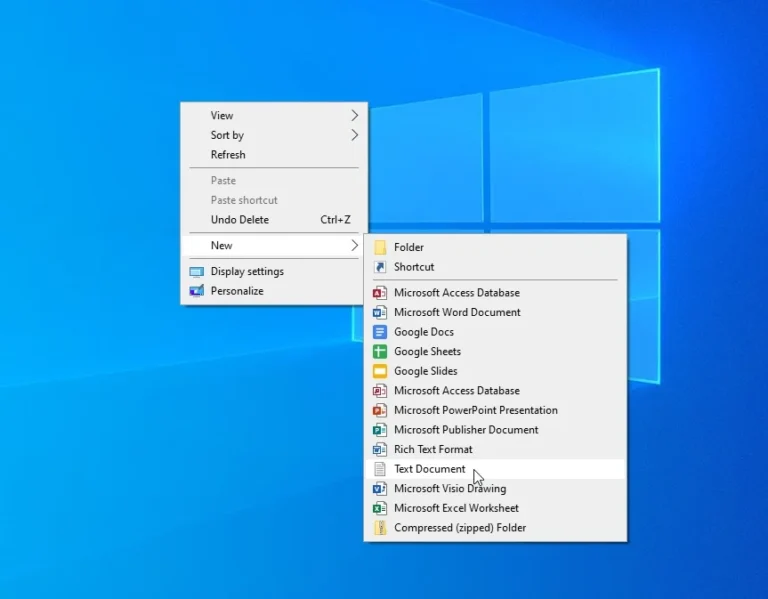This screenshot has width=768, height=599.
Task: Click the yellow Google Slides icon
Action: (380, 371)
